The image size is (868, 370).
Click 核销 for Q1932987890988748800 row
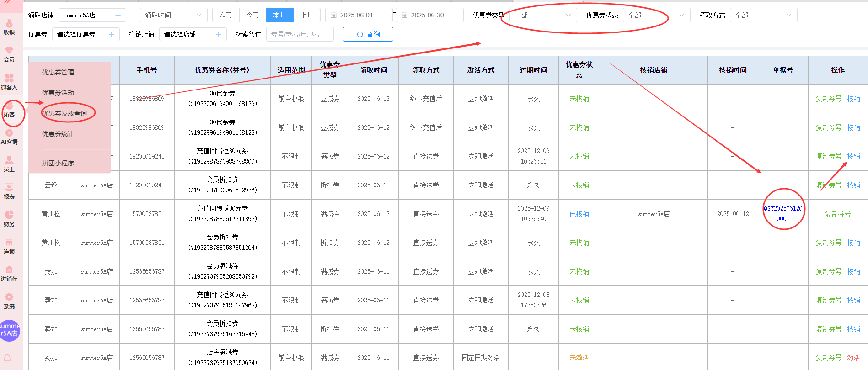(853, 156)
